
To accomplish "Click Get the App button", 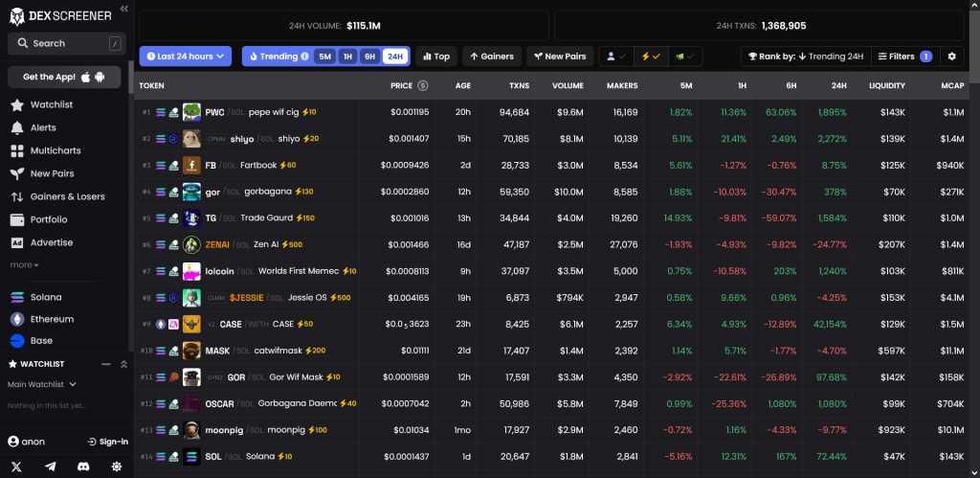I will point(64,77).
